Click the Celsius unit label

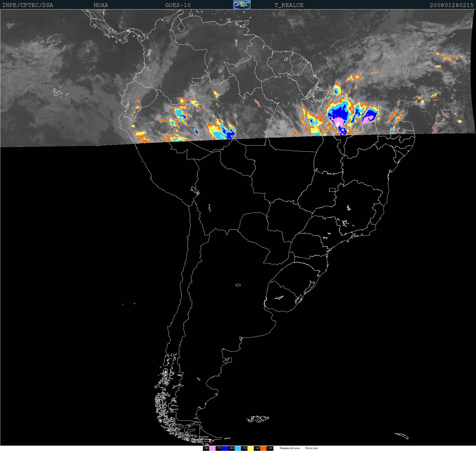[x=312, y=448]
